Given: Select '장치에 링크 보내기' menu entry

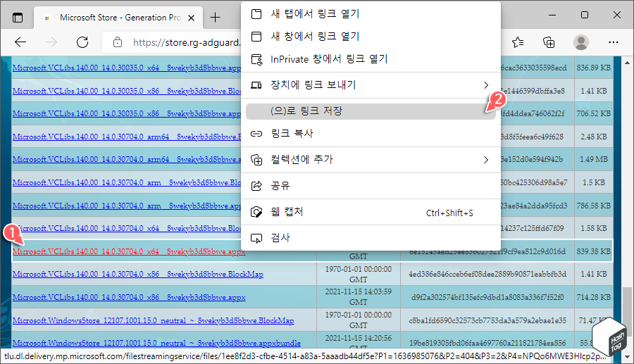Looking at the screenshot, I should [x=371, y=84].
